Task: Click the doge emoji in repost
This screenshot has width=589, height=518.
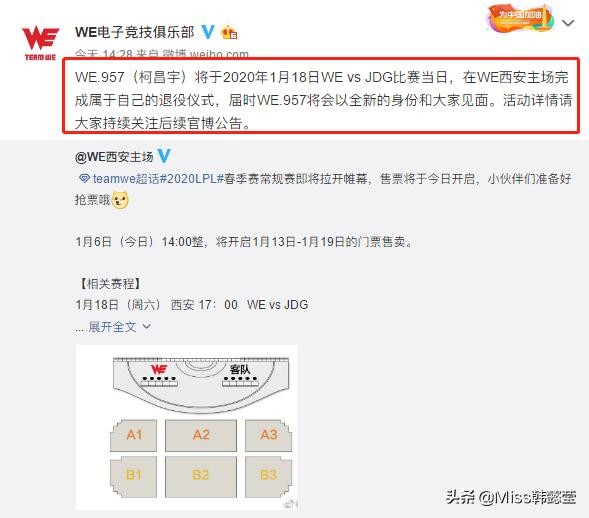Action: pos(120,199)
